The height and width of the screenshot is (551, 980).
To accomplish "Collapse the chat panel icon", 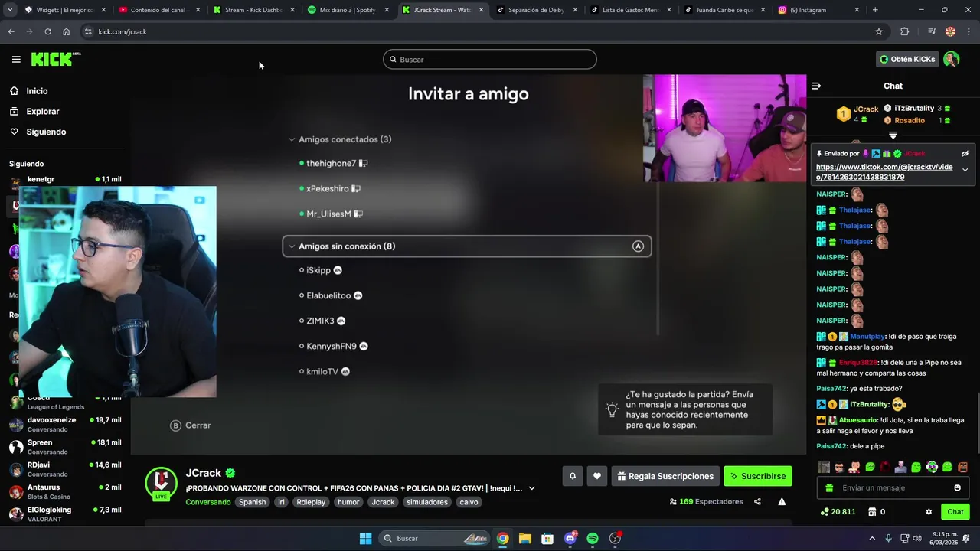I will (816, 86).
